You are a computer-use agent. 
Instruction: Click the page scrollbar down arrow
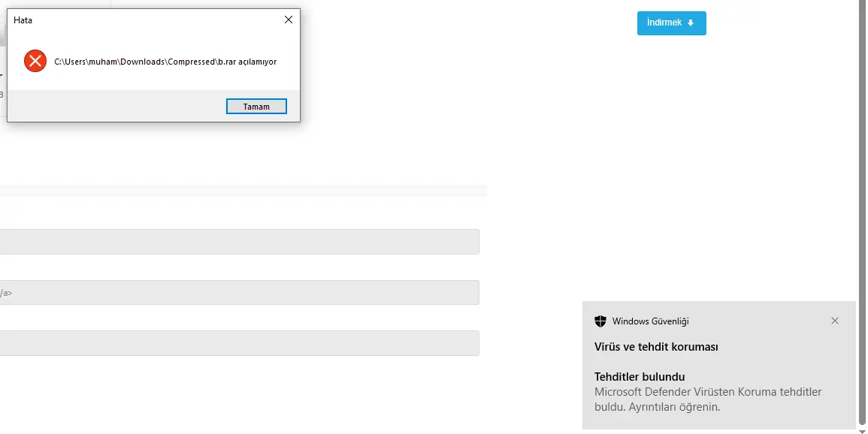pyautogui.click(x=862, y=432)
